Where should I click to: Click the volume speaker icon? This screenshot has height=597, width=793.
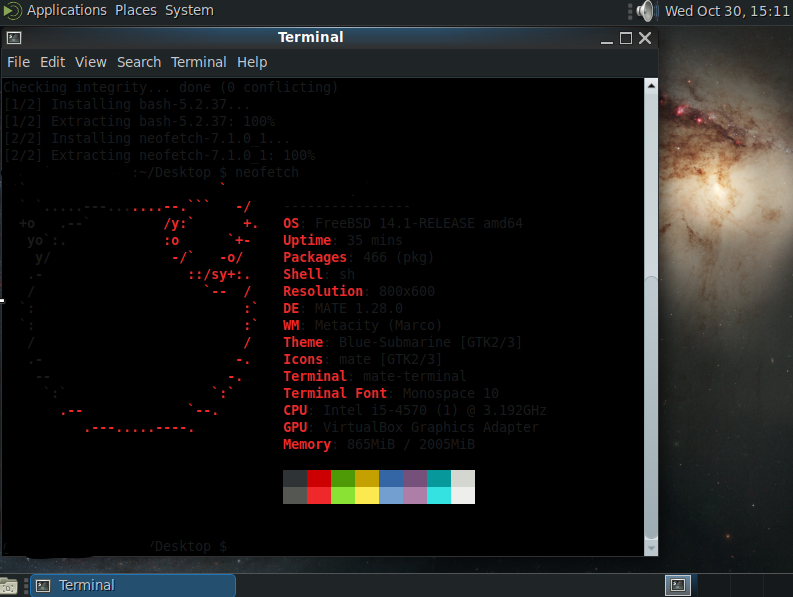(645, 11)
